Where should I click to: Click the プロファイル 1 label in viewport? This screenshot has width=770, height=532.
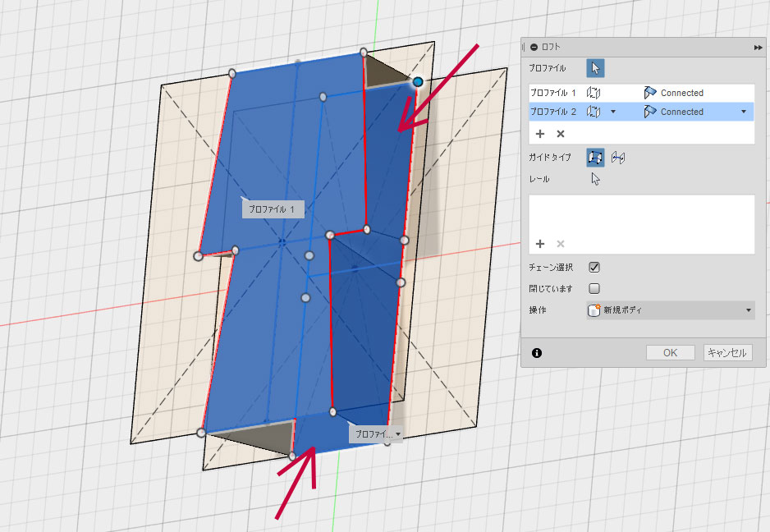273,209
